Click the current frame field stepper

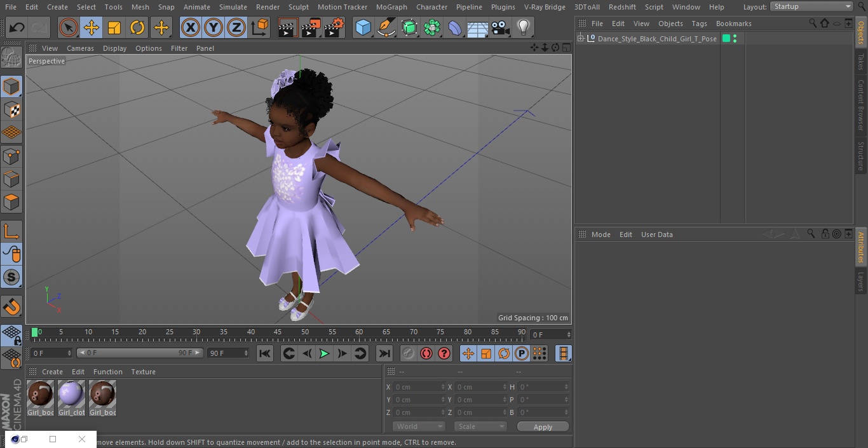click(569, 334)
